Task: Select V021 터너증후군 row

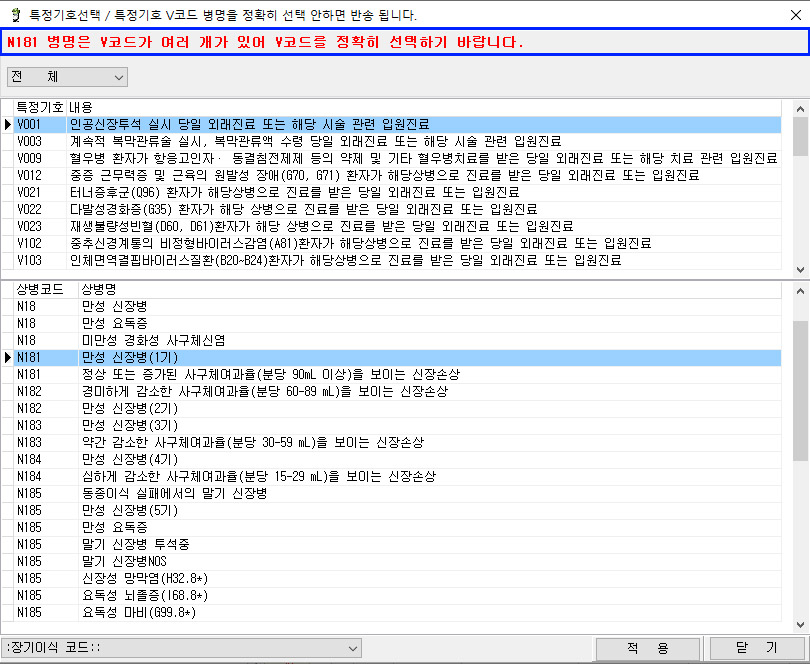Action: (x=250, y=192)
